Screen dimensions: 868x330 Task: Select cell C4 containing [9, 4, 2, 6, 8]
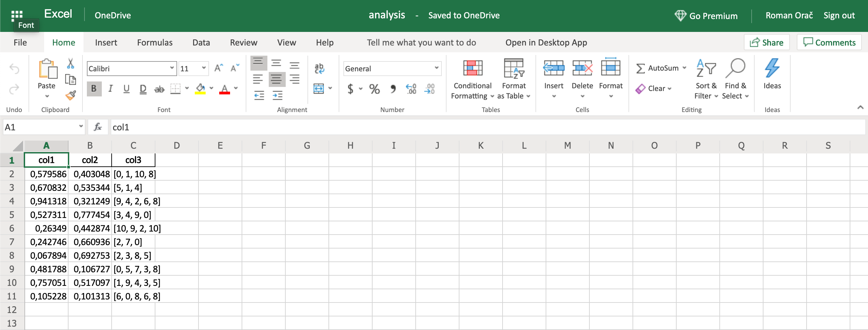pos(133,201)
